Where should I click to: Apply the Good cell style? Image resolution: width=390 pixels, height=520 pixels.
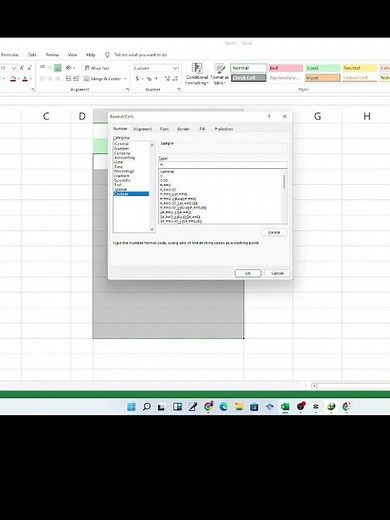(323, 68)
